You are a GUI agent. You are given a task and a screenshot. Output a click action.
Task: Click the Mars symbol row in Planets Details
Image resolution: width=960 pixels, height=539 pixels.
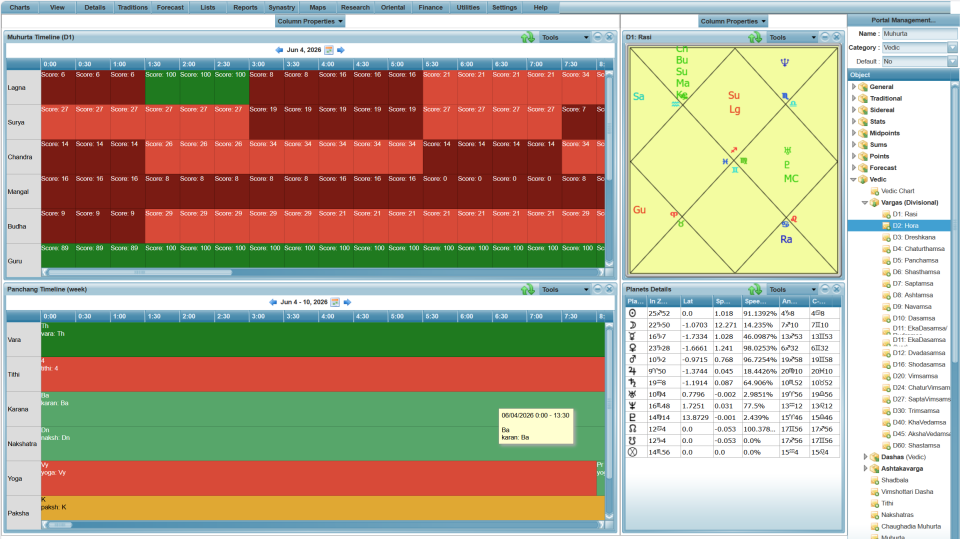pyautogui.click(x=732, y=360)
